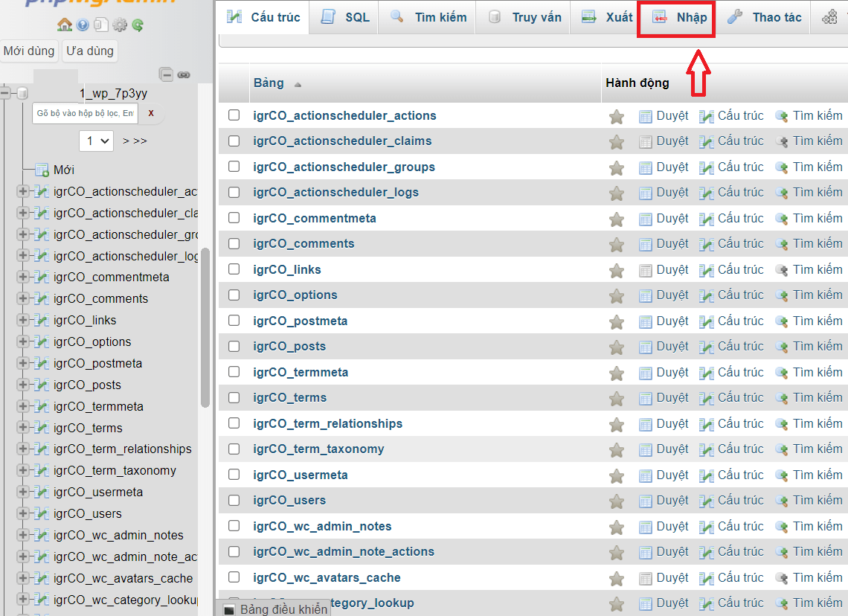The image size is (848, 616).
Task: Click the collapse-all icon in the navigation panel
Action: click(x=167, y=74)
